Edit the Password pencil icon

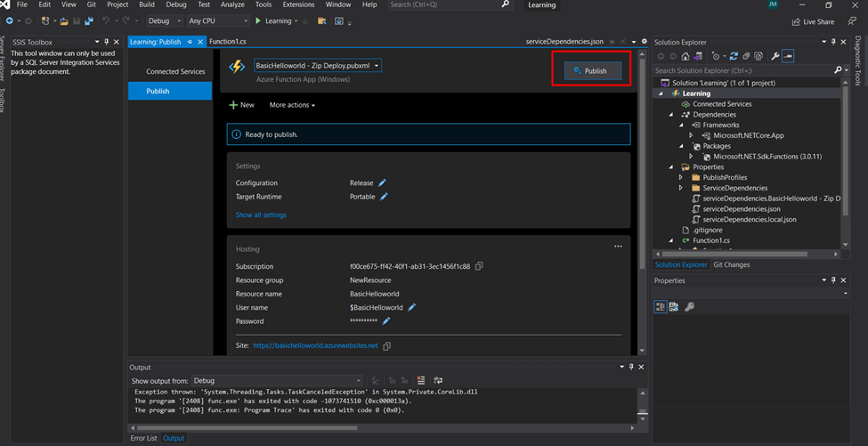point(386,321)
